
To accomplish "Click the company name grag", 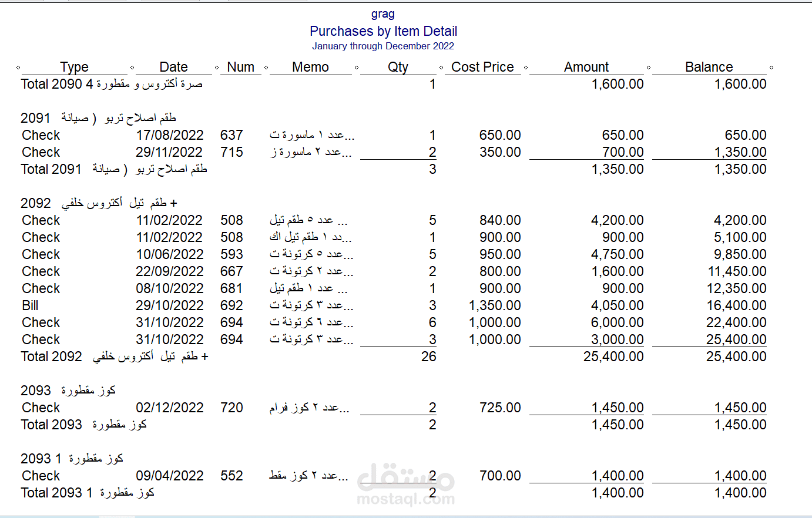I will coord(383,14).
